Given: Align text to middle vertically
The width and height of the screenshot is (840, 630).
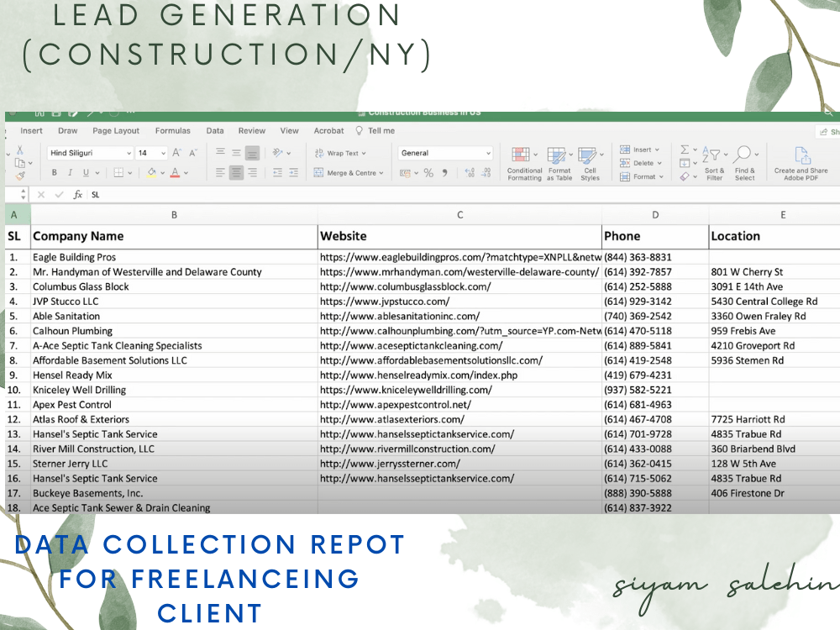Looking at the screenshot, I should tap(236, 153).
